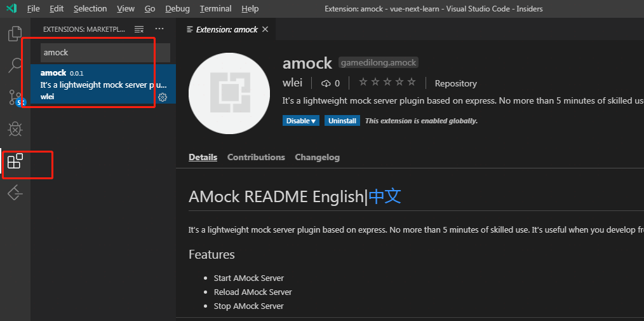The width and height of the screenshot is (644, 321).
Task: Open the Source Control view
Action: coord(15,97)
